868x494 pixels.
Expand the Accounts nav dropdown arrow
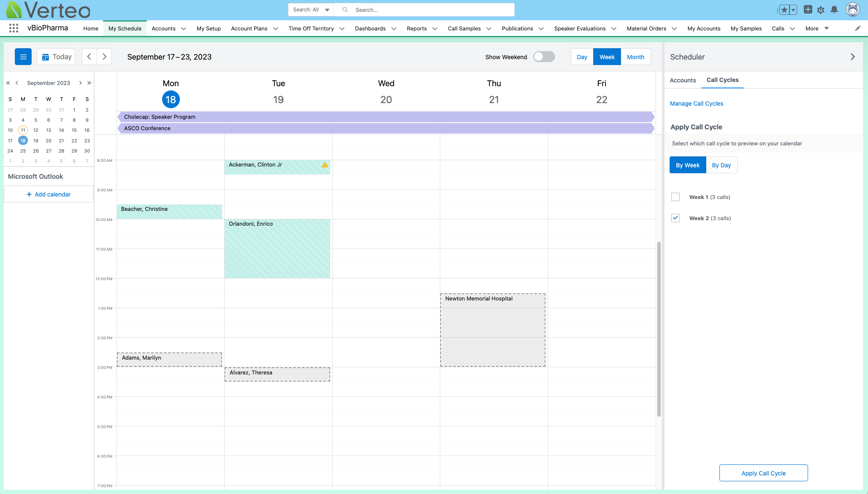click(x=184, y=29)
